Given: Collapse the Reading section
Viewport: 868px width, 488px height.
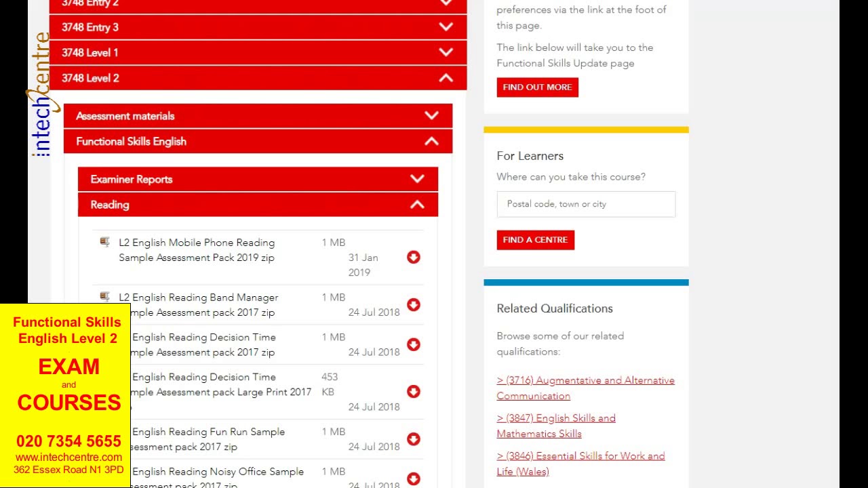Looking at the screenshot, I should [x=258, y=205].
